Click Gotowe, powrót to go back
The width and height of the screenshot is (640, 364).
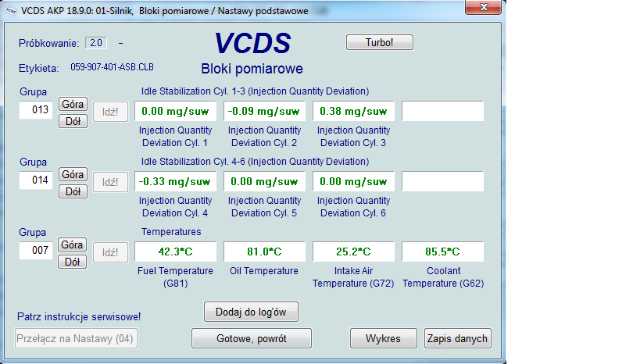(252, 339)
